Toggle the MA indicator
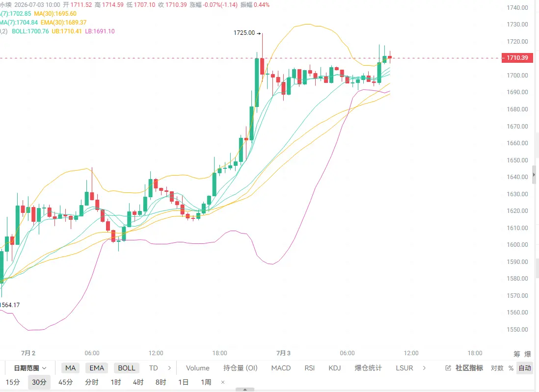539x392 pixels. (71, 368)
